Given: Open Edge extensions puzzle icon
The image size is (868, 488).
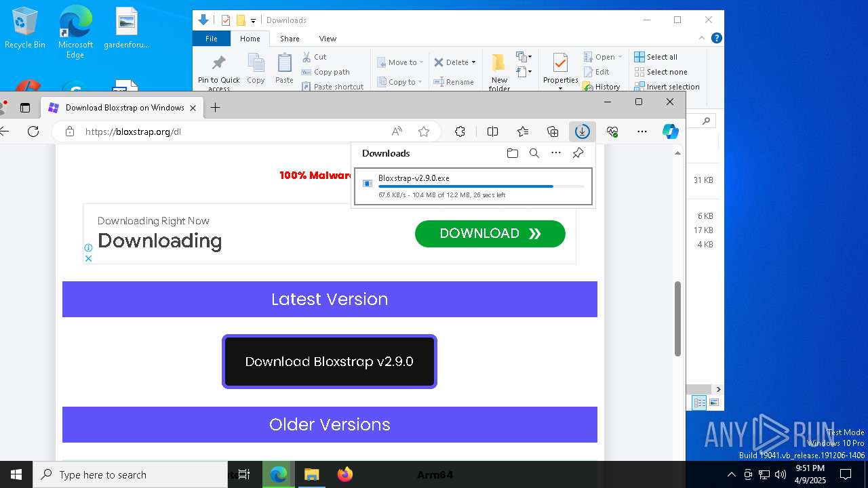Looking at the screenshot, I should (x=460, y=131).
